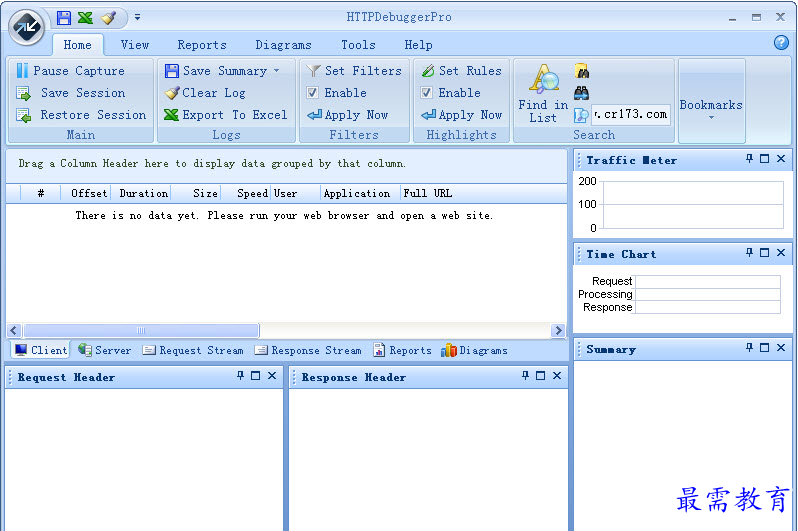Pin the Time Chart panel

749,253
